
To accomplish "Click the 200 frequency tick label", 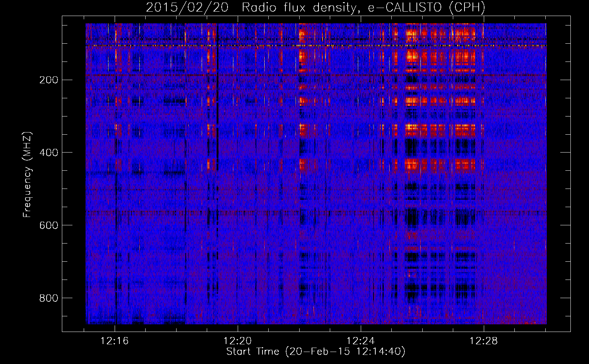I will [49, 80].
